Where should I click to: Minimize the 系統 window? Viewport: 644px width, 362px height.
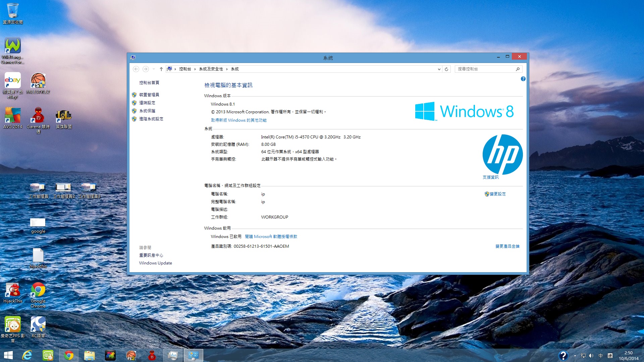[498, 57]
